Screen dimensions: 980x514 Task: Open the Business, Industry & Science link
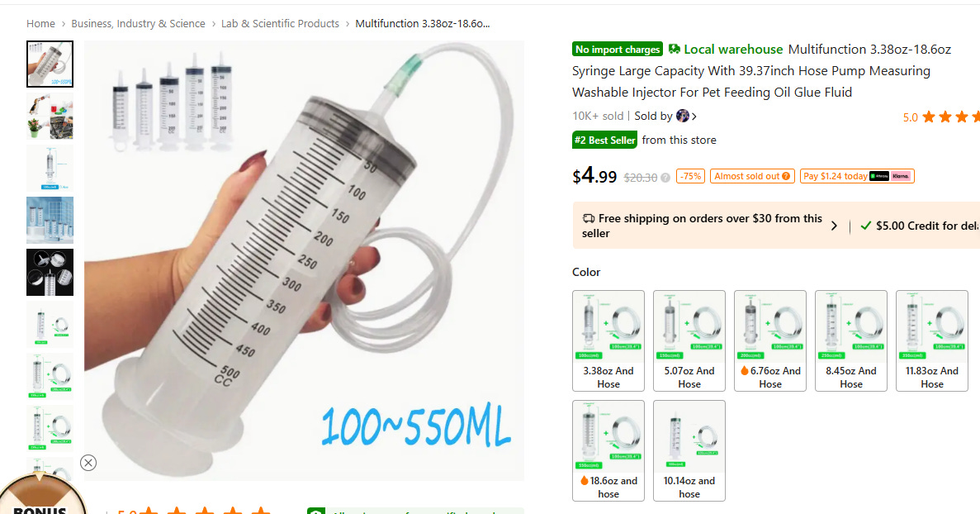(x=138, y=24)
